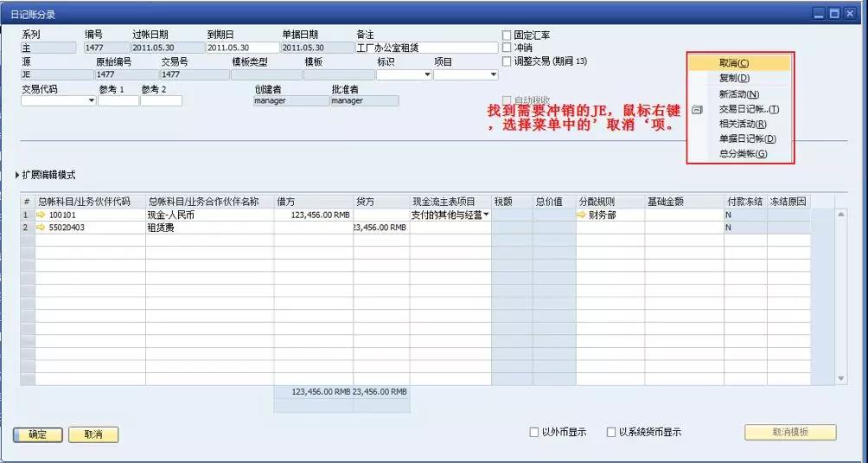
Task: Click link arrow beside account 100101
Action: click(41, 215)
